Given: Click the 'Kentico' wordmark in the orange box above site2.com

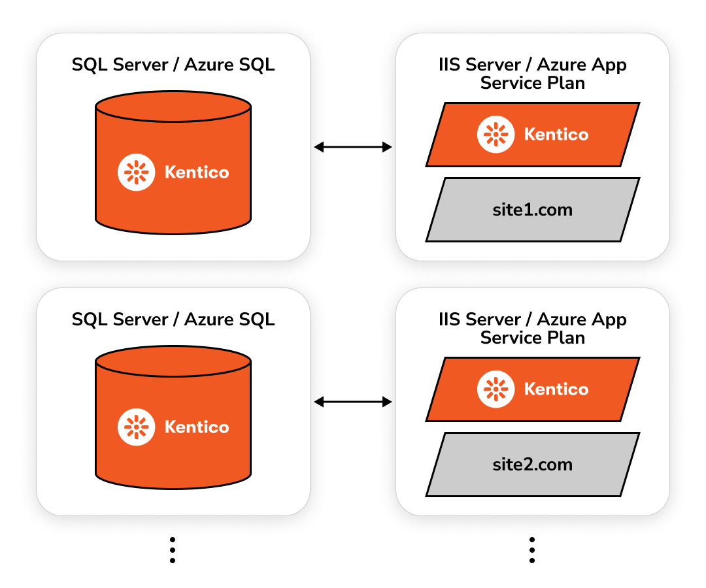Looking at the screenshot, I should coord(556,389).
